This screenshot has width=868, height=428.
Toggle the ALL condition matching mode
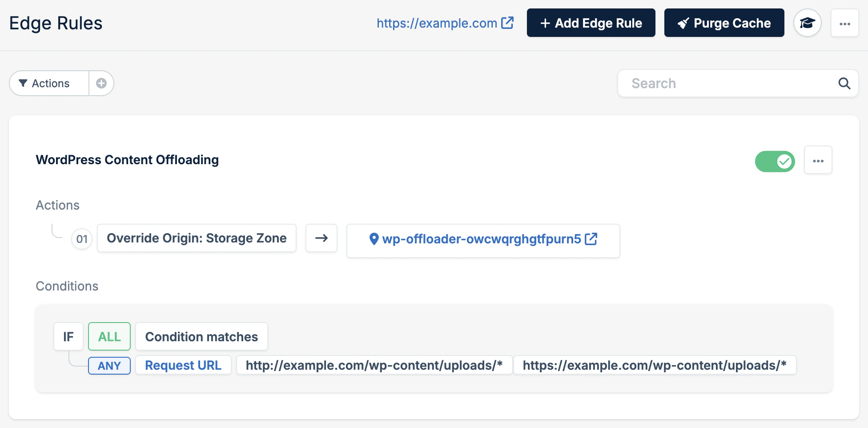[109, 336]
